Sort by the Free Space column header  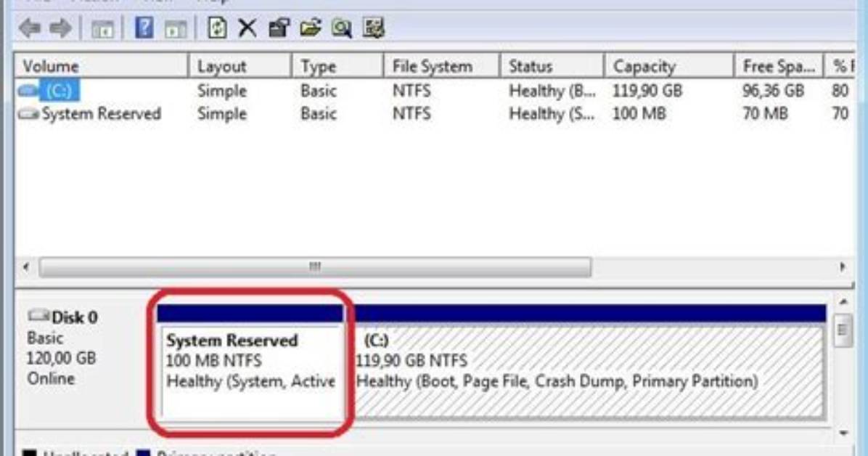pyautogui.click(x=779, y=67)
